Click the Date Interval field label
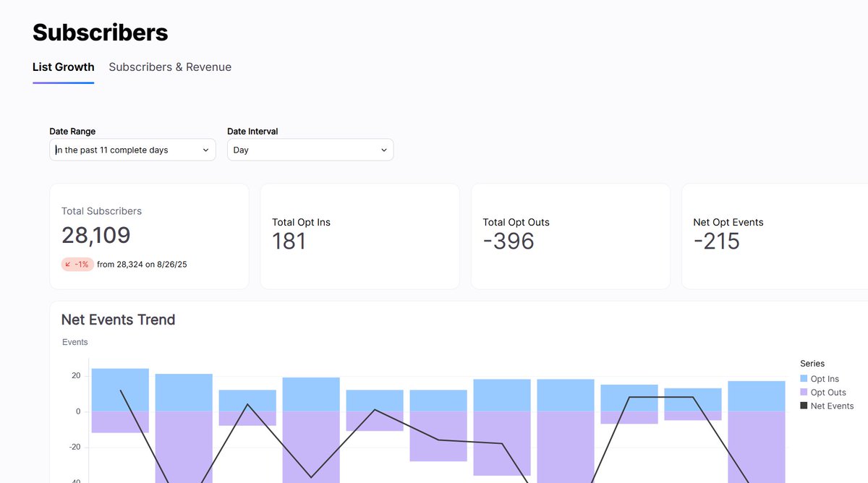Viewport: 868px width, 483px height. (x=252, y=132)
